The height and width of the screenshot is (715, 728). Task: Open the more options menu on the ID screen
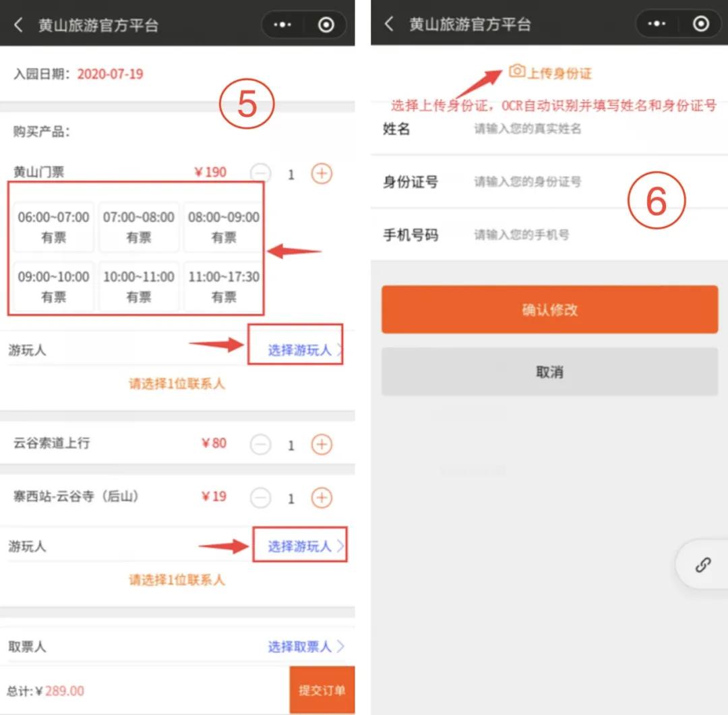point(655,23)
